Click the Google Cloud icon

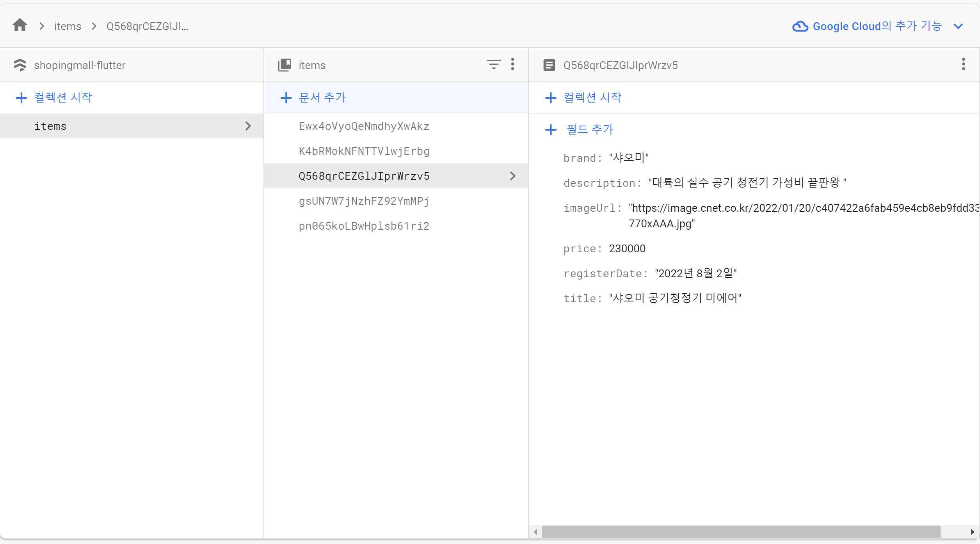point(800,26)
